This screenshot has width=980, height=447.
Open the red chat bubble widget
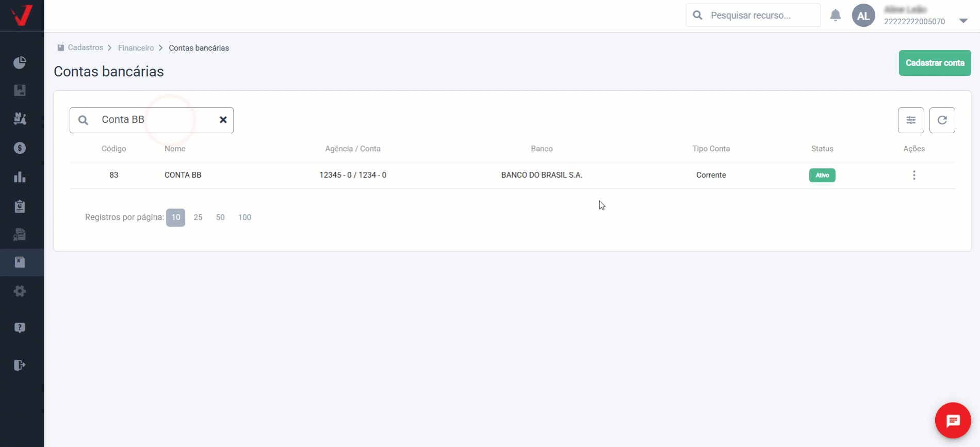953,420
